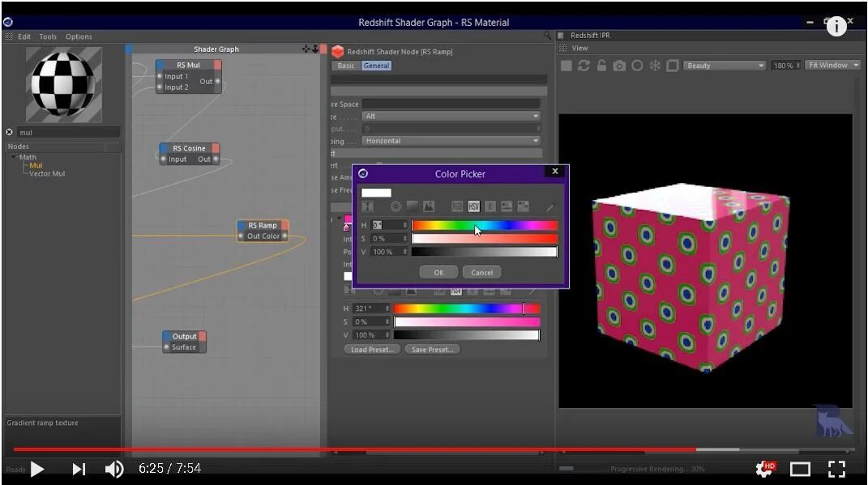Open the Options menu
Image resolution: width=868 pixels, height=485 pixels.
coord(79,36)
